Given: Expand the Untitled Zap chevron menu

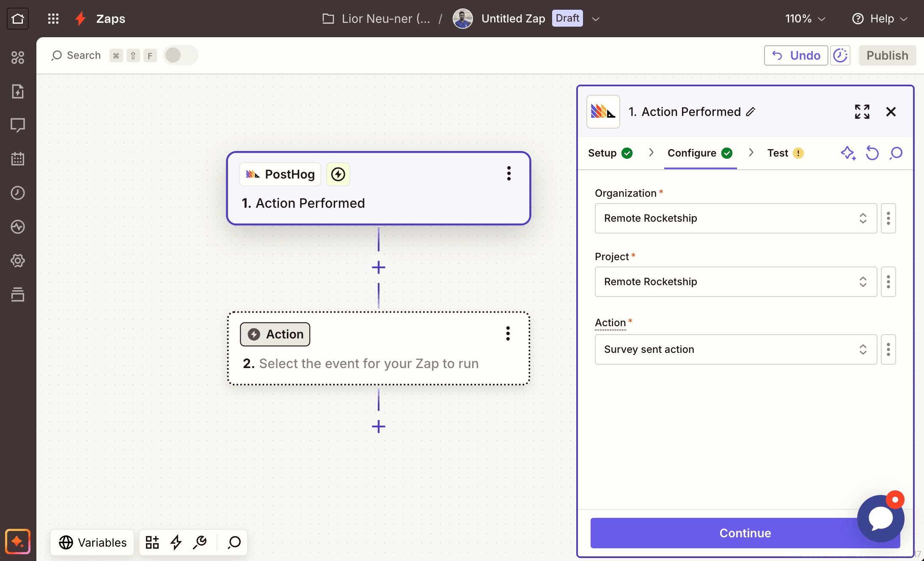Looking at the screenshot, I should (x=596, y=19).
